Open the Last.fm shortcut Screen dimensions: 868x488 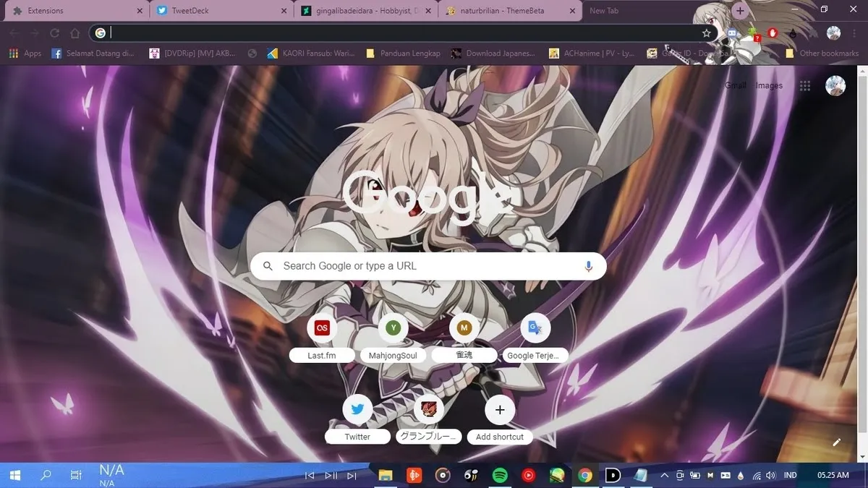(x=322, y=338)
